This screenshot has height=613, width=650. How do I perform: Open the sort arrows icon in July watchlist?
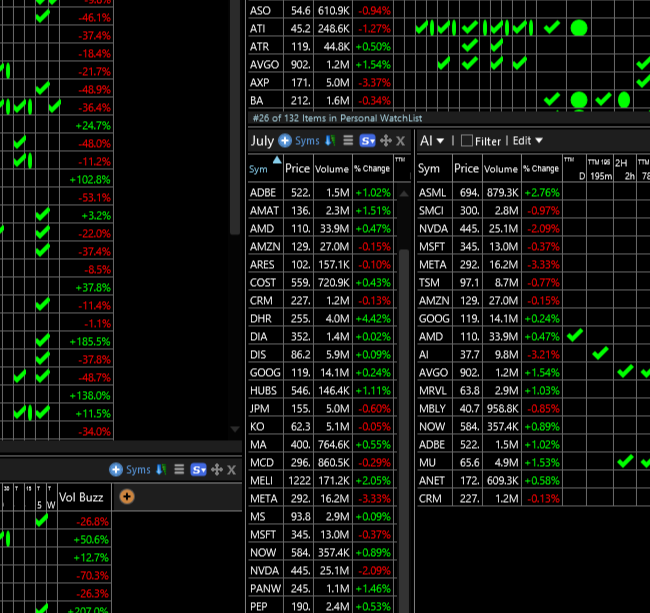click(x=330, y=141)
